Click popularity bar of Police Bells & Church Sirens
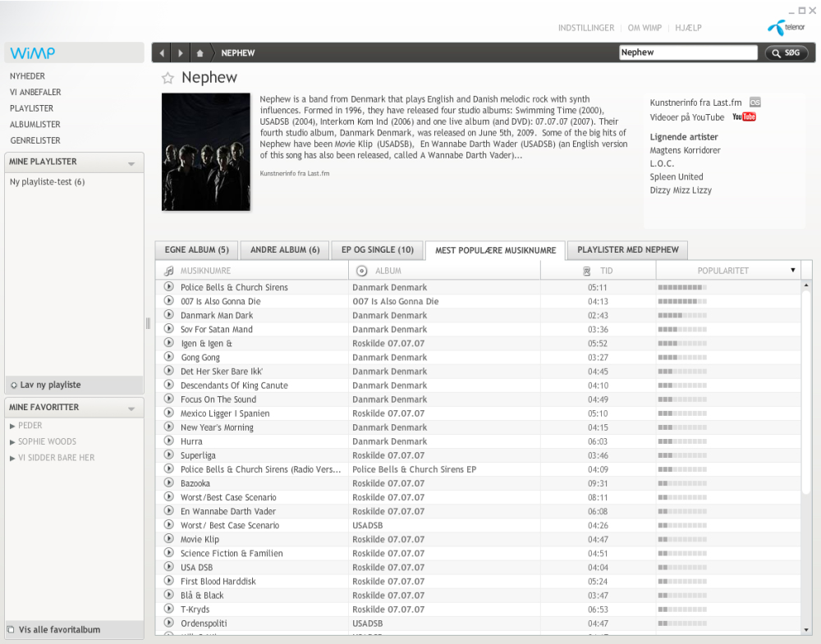This screenshot has width=821, height=644. 682,286
